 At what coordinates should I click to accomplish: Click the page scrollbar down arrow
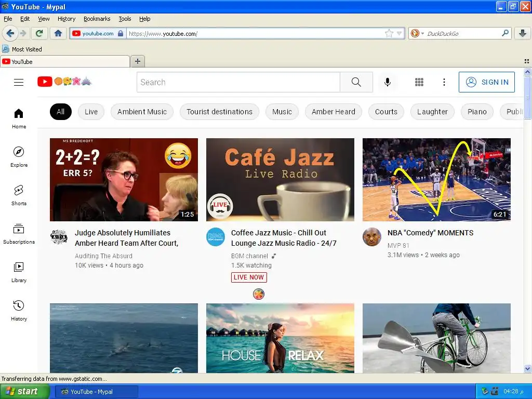(527, 368)
